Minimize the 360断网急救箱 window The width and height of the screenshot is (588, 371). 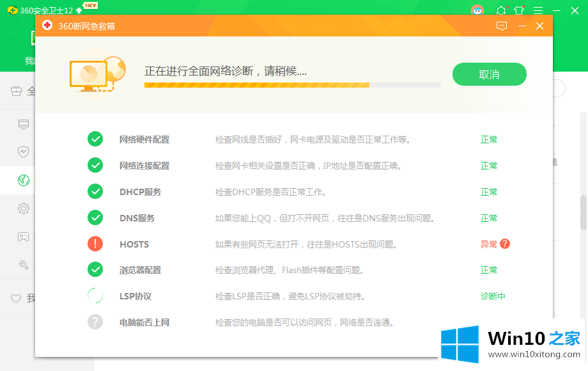[x=522, y=26]
